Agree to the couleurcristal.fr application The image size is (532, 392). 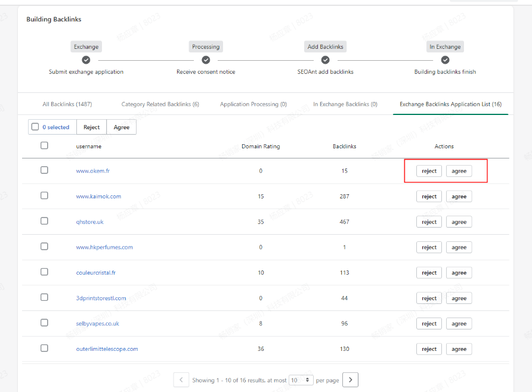(459, 273)
